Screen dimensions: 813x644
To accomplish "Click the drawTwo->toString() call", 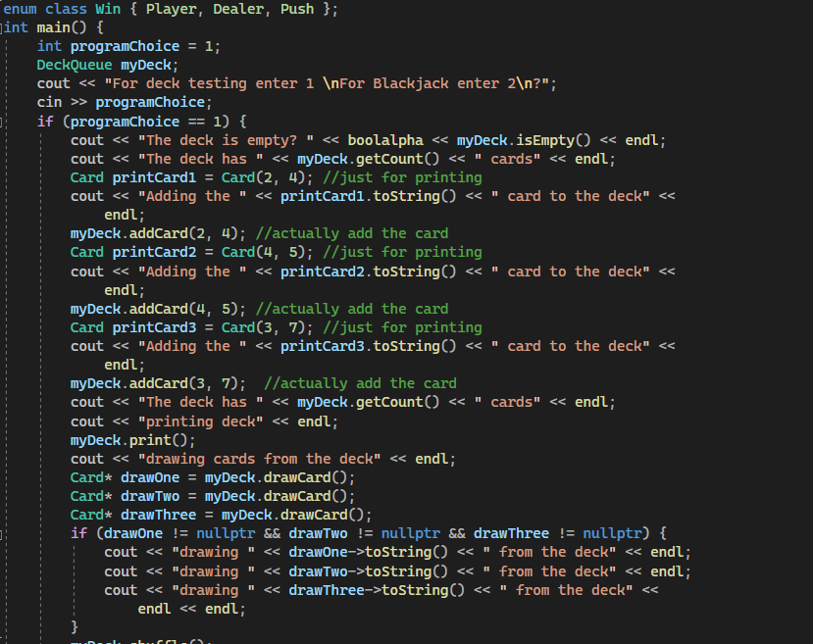I will pyautogui.click(x=368, y=572).
